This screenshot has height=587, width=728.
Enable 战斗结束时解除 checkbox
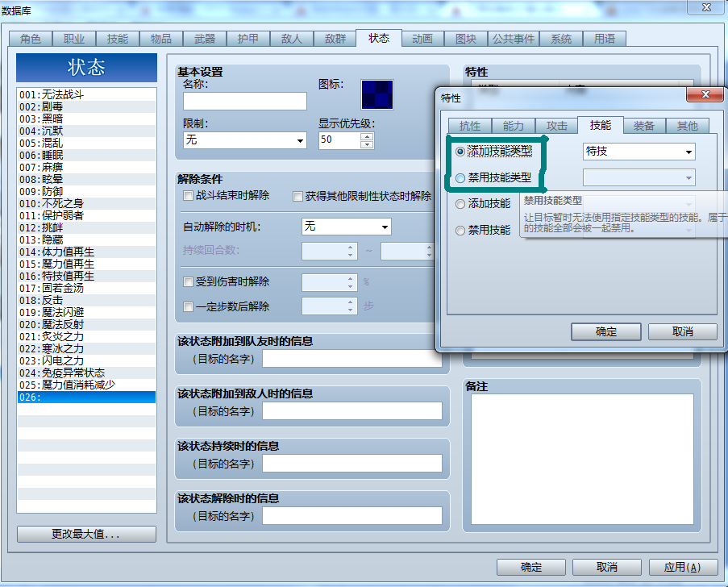click(188, 196)
